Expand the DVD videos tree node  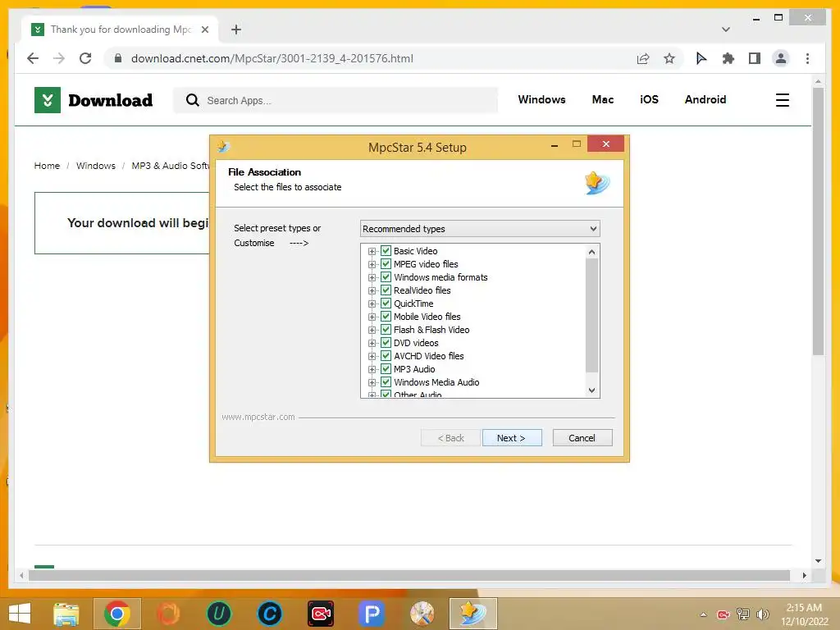pos(372,343)
